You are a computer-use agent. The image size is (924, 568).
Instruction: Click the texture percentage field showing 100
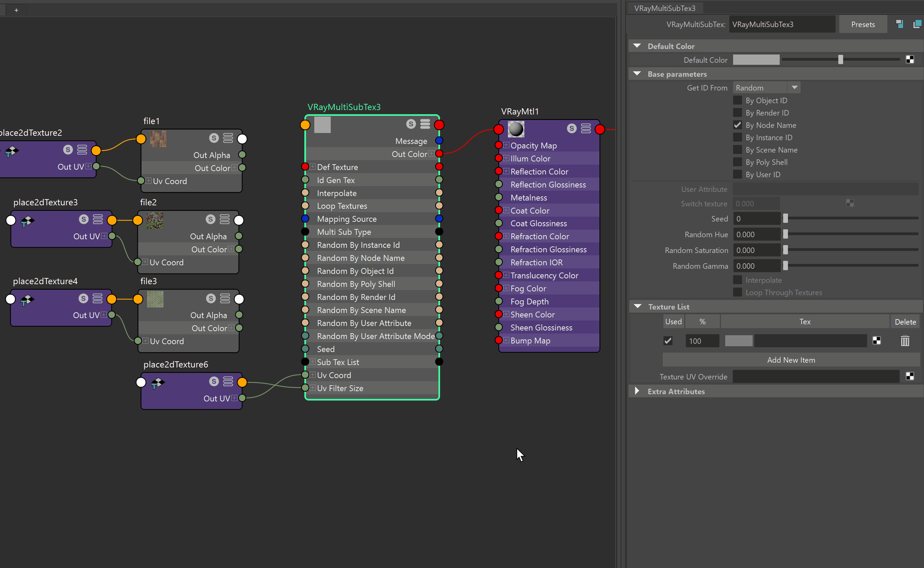point(702,341)
